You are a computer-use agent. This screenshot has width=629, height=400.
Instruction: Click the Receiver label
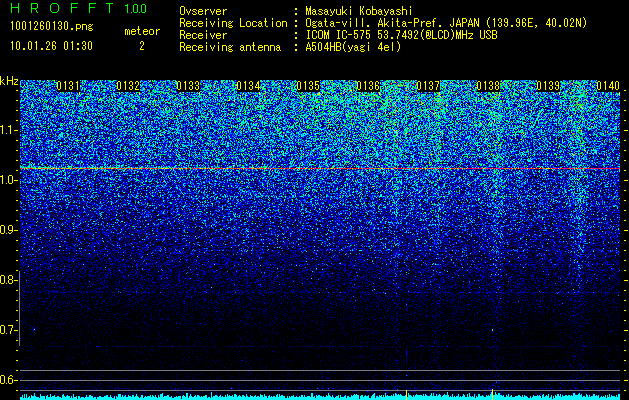(203, 35)
